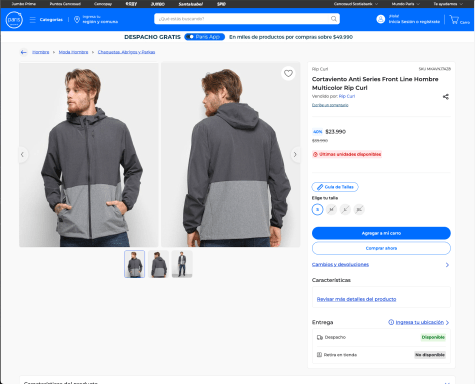Select the crossed-out size M option
This screenshot has height=384, width=475.
click(331, 209)
